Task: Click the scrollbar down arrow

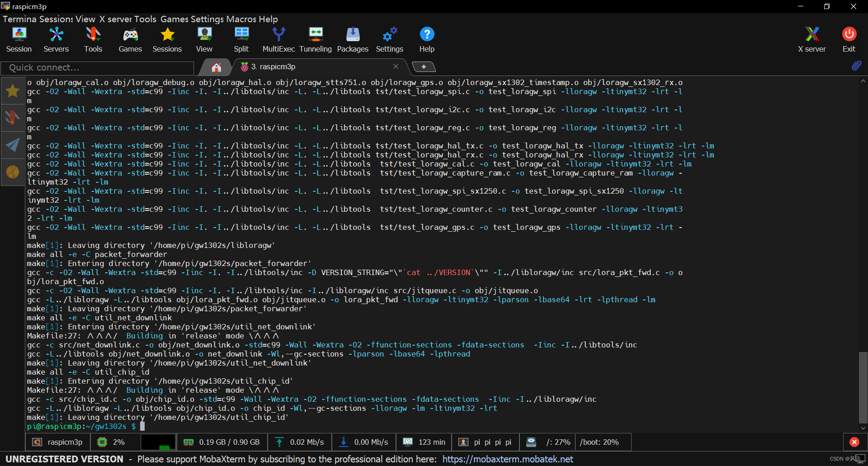Action: tap(863, 428)
